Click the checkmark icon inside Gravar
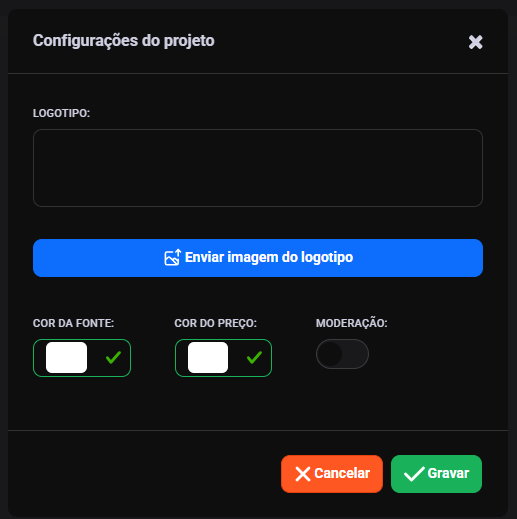This screenshot has width=517, height=519. coord(414,474)
